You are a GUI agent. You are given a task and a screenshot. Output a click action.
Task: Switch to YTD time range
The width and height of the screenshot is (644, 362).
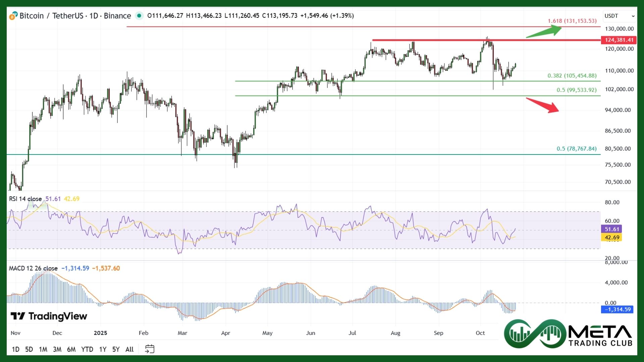pos(87,349)
